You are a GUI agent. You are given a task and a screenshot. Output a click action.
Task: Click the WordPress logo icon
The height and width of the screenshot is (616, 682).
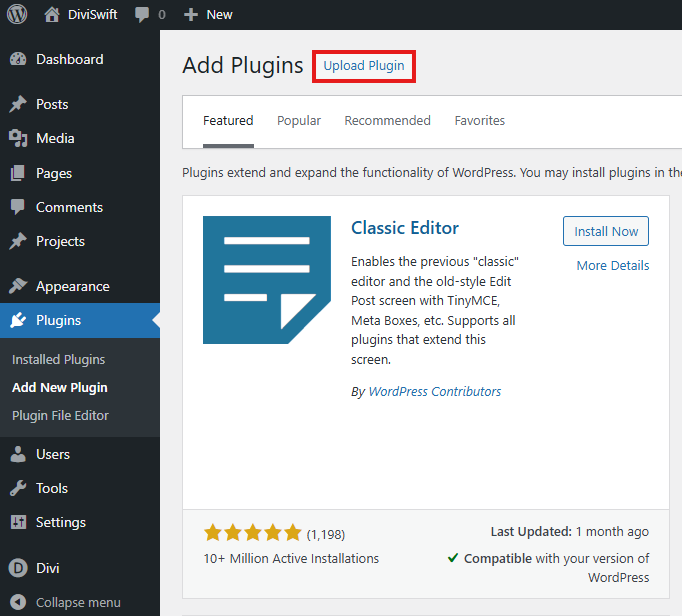(17, 14)
